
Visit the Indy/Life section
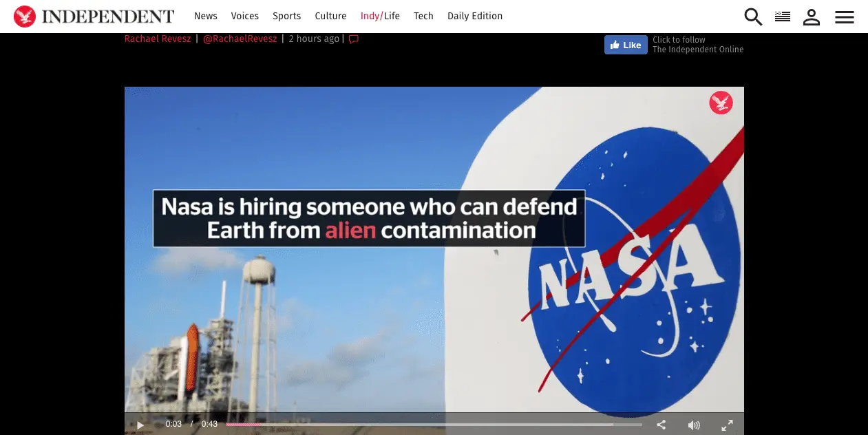point(380,16)
